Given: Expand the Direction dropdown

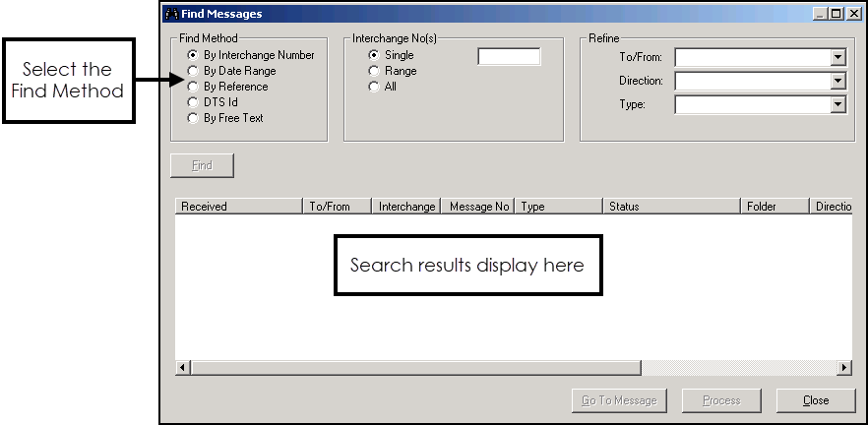Looking at the screenshot, I should pyautogui.click(x=837, y=82).
